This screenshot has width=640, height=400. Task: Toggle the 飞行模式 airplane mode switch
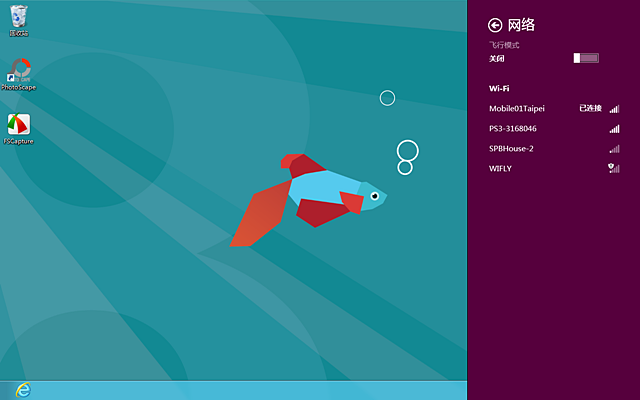click(x=586, y=58)
